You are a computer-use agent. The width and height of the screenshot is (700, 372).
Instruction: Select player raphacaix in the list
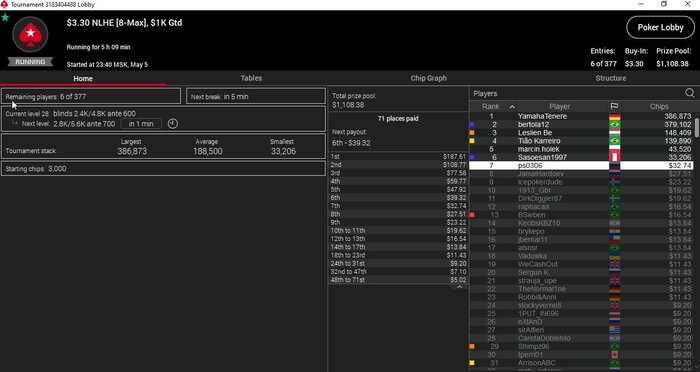tap(533, 207)
